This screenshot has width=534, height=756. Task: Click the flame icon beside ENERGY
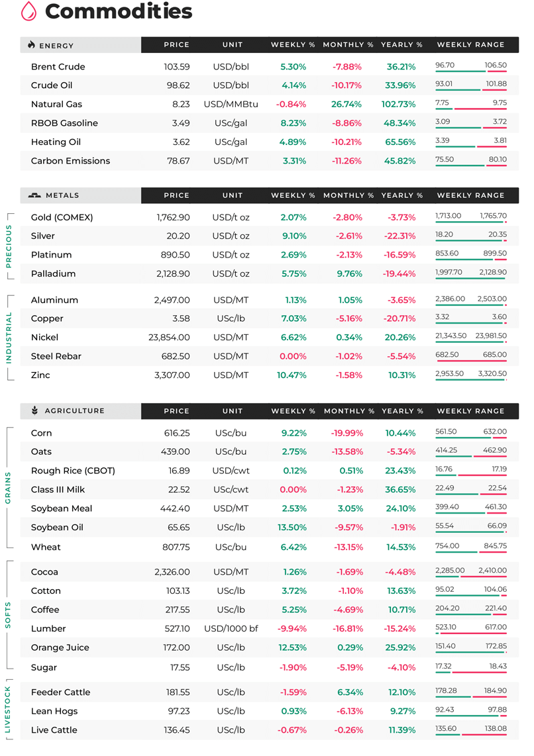31,45
